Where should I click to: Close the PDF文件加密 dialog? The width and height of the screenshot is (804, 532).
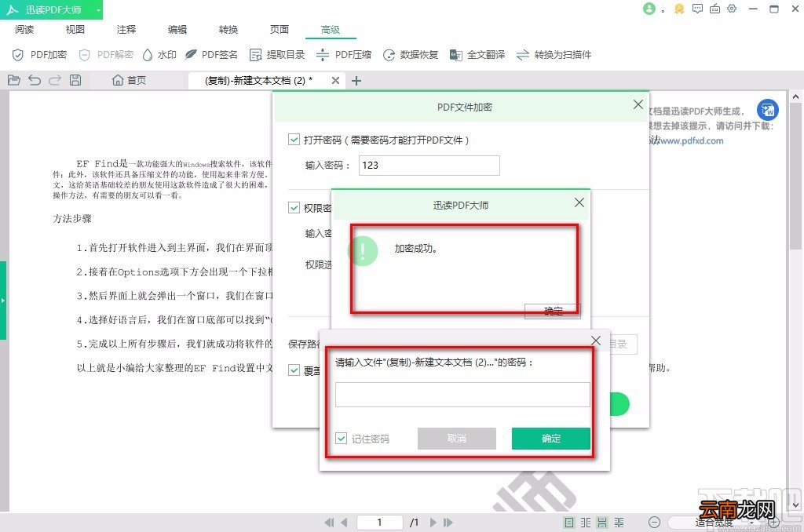(638, 104)
